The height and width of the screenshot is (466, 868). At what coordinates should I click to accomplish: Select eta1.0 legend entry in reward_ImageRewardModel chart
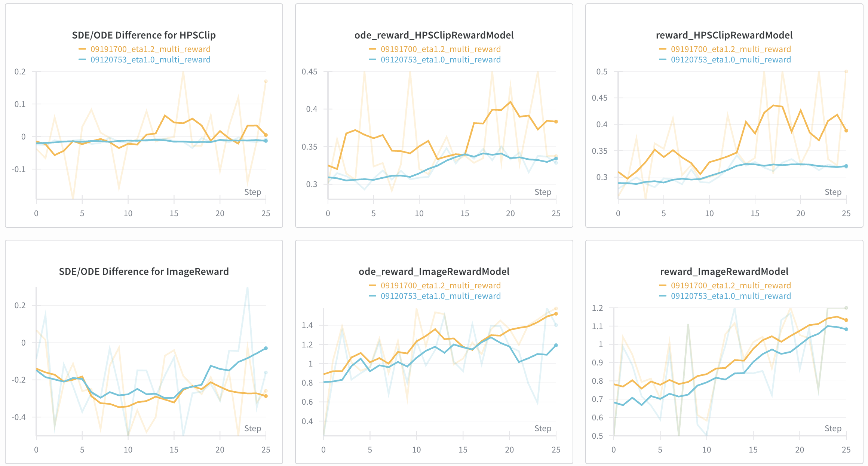[x=731, y=296]
